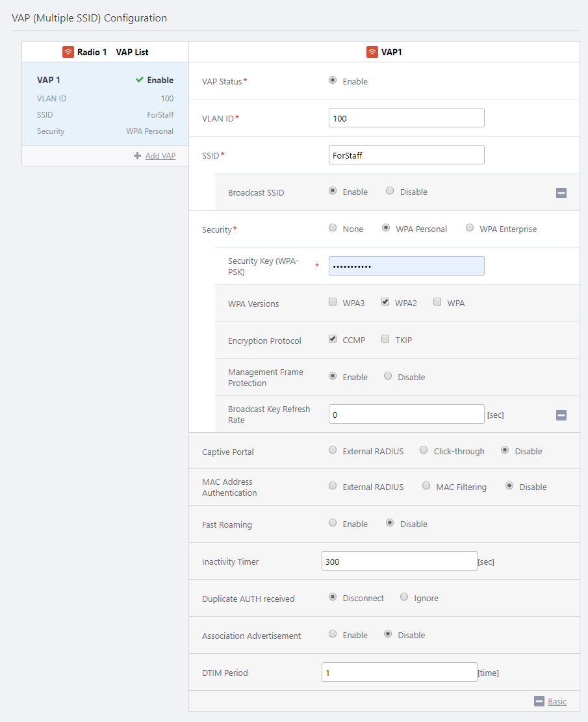This screenshot has height=722, width=588.
Task: Click the Add VAP link
Action: coord(160,156)
